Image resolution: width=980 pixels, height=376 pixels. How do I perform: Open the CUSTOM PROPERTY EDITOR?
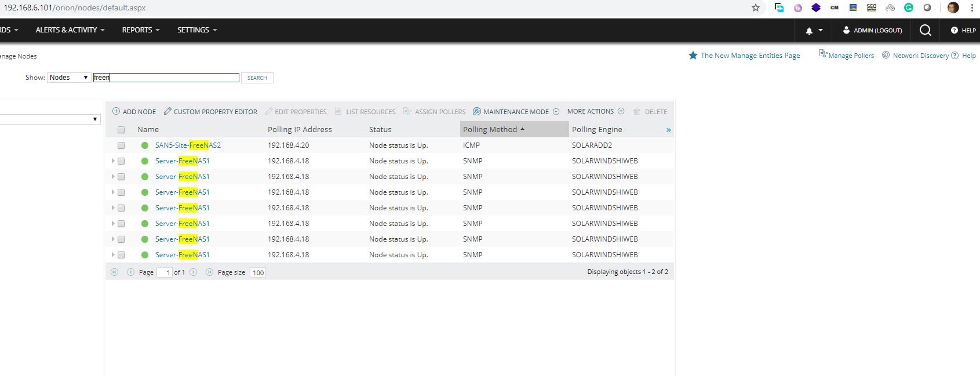[x=210, y=111]
